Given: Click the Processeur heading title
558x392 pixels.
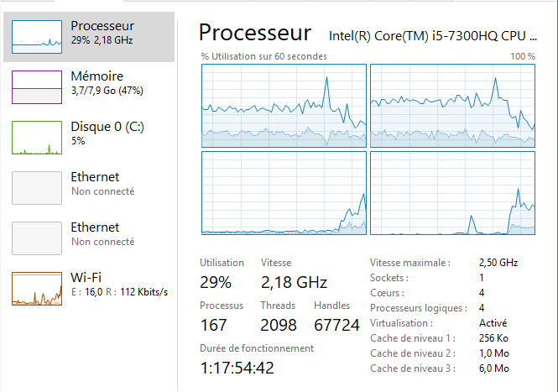Looking at the screenshot, I should [255, 33].
